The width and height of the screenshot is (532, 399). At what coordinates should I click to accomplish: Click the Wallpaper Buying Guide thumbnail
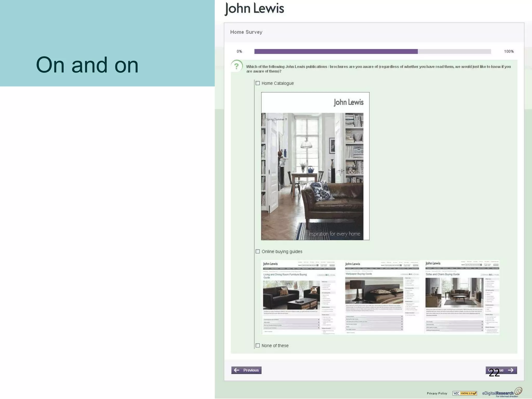[x=381, y=297]
